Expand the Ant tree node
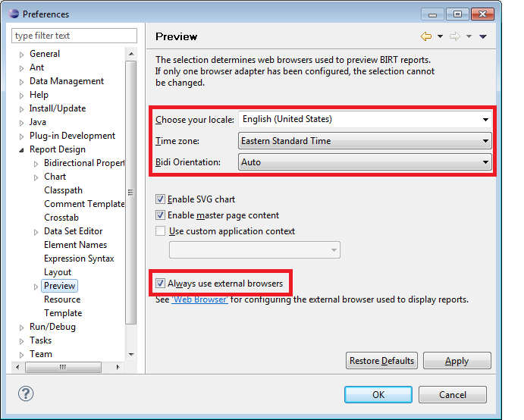Image resolution: width=524 pixels, height=420 pixels. (22, 68)
